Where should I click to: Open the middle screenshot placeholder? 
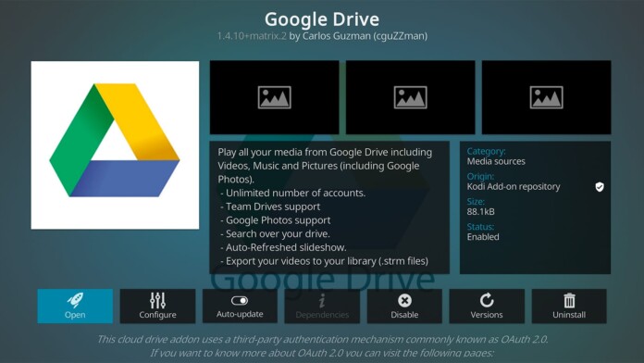pos(410,97)
